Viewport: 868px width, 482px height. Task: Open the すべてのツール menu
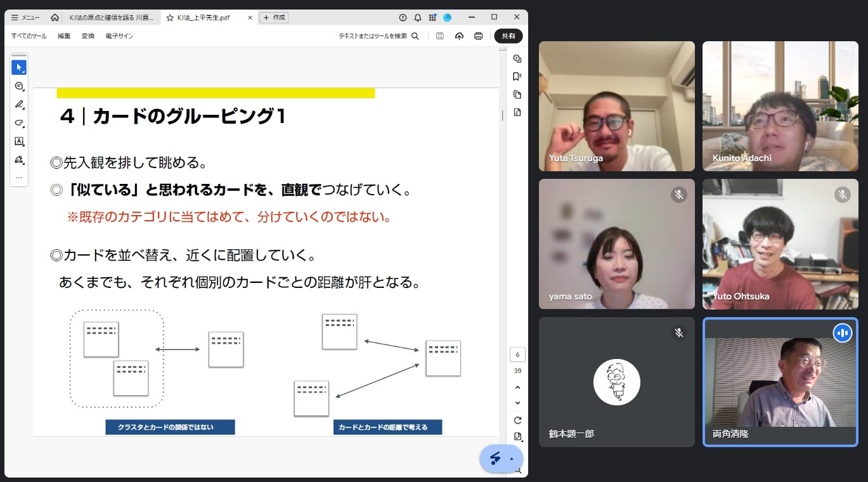click(29, 36)
